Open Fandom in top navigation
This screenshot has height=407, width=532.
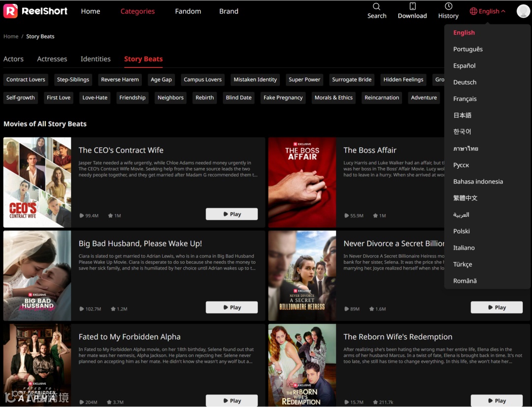pos(188,11)
